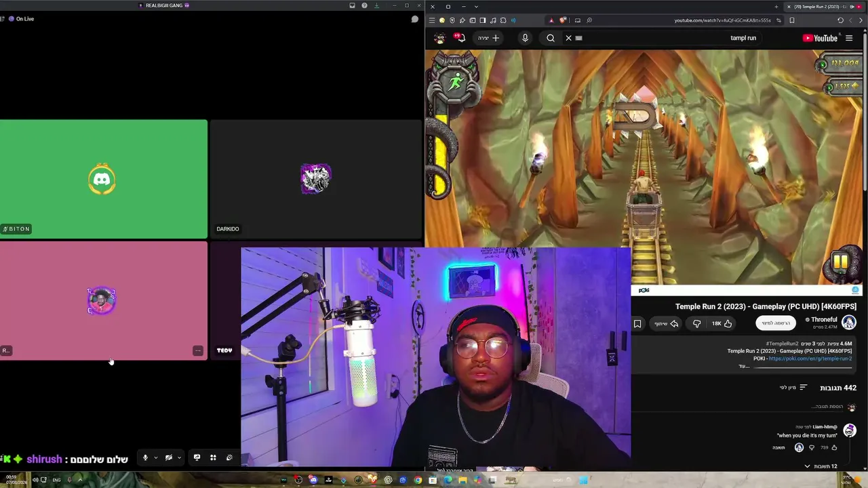Open more options on the pink participant tile

pos(197,350)
